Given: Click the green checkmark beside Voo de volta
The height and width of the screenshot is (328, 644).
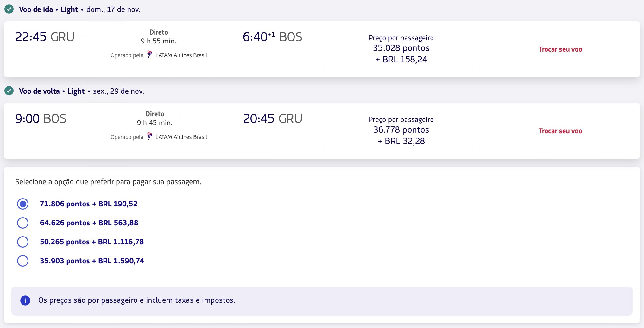Looking at the screenshot, I should click(x=9, y=91).
